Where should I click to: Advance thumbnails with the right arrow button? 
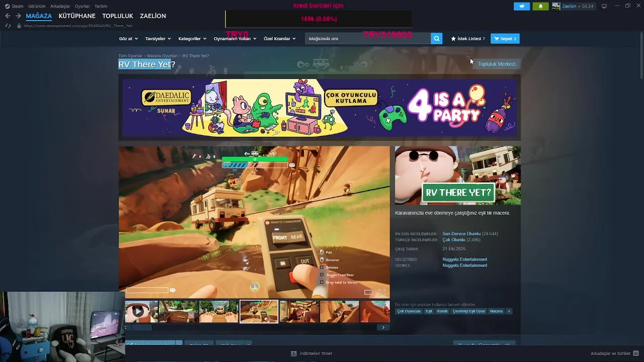click(383, 327)
